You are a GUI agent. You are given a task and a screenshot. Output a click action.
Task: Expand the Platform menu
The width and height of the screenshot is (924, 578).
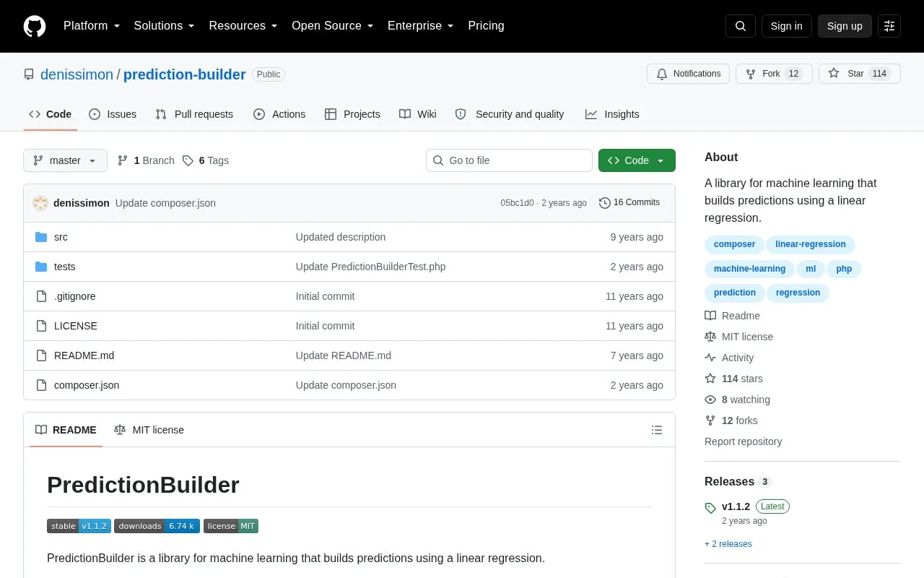pyautogui.click(x=92, y=26)
